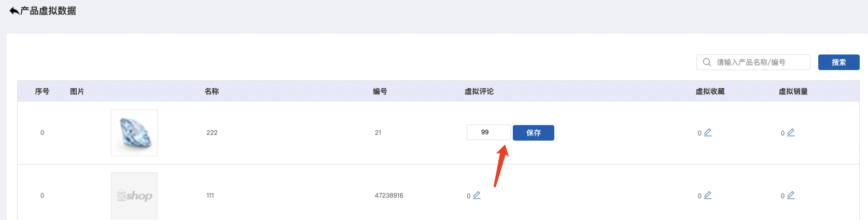Click the 编号 column header
868x220 pixels.
pos(380,91)
